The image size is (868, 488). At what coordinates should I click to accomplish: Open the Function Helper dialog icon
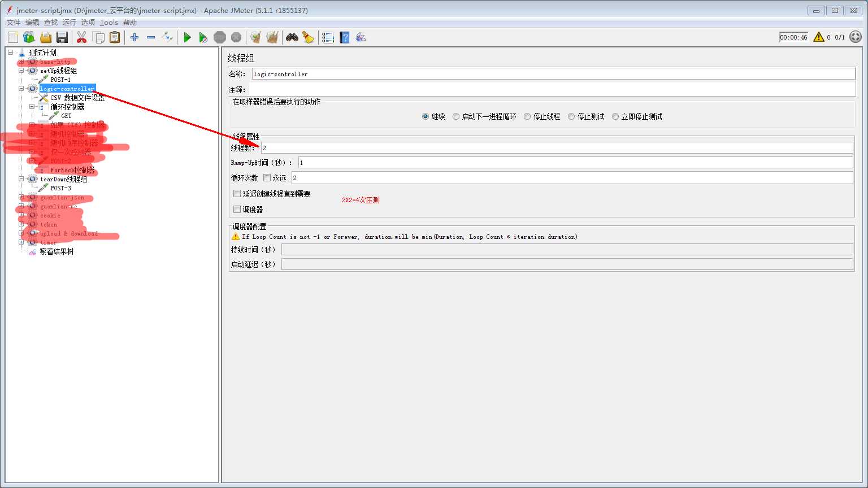(x=328, y=37)
